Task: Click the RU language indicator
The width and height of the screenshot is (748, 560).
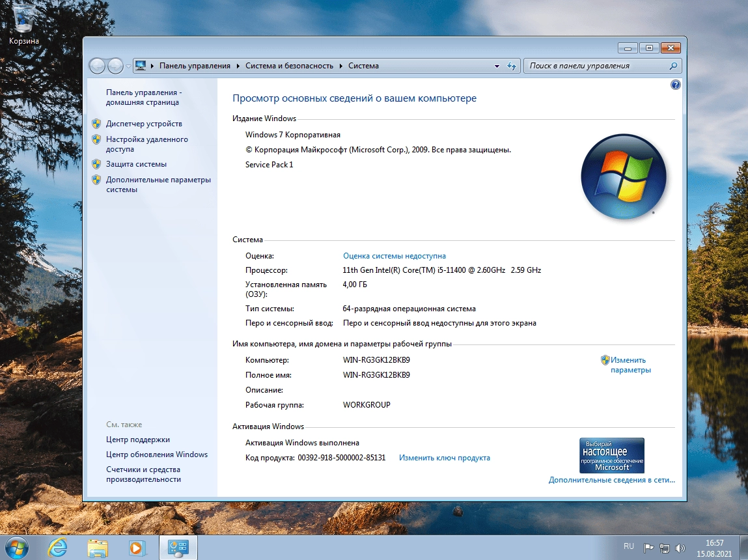Action: (629, 546)
